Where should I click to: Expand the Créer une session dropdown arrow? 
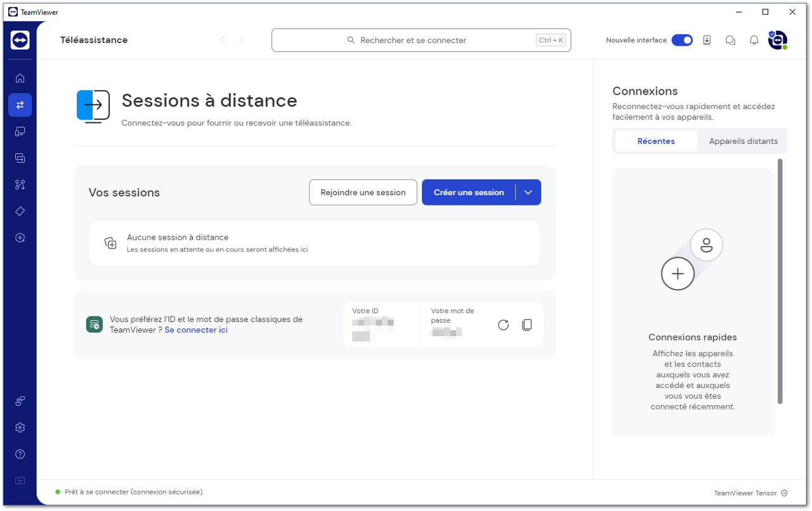pyautogui.click(x=528, y=192)
